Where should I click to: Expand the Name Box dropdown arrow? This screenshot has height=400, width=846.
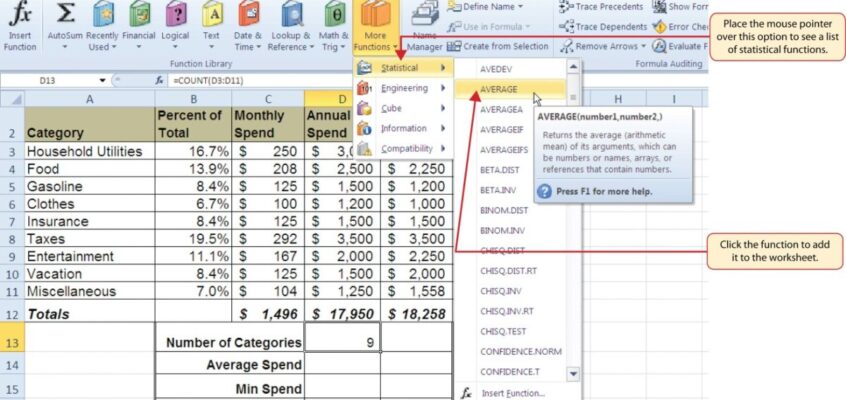103,80
